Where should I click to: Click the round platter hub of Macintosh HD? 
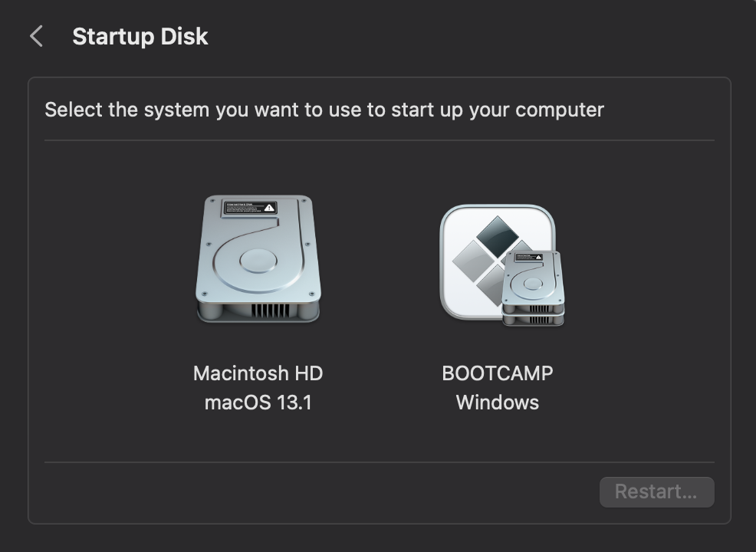258,261
